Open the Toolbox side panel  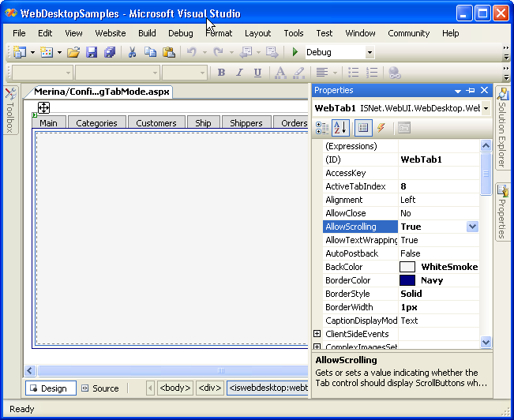(10, 111)
